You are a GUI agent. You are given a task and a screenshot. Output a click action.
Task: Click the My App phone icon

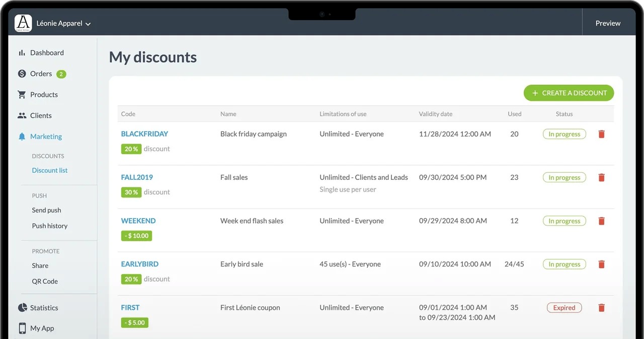(22, 328)
